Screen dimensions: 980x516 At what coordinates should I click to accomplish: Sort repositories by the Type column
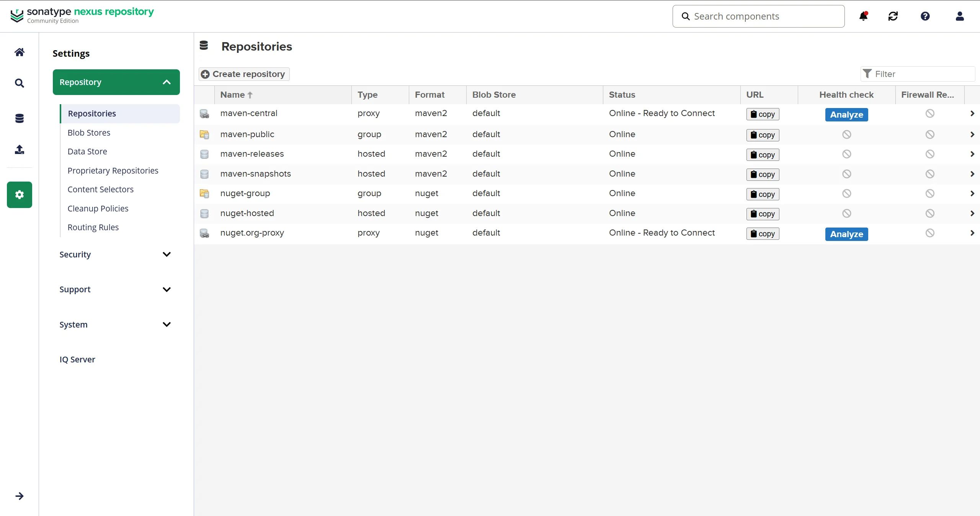pyautogui.click(x=380, y=95)
